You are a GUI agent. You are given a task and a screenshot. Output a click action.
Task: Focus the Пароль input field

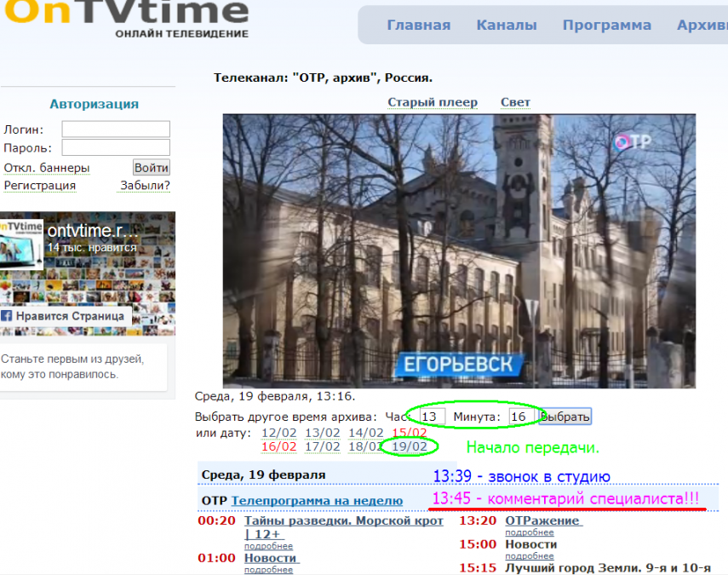[x=116, y=148]
